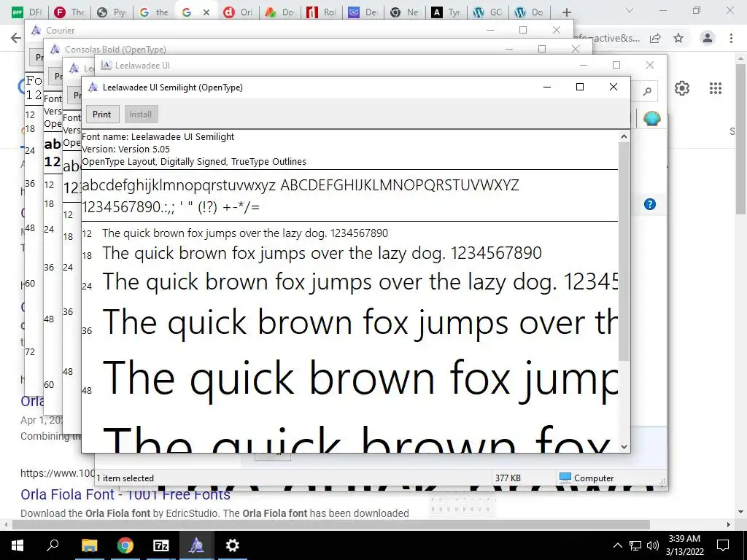Close the Leelawadee UI Semilight font viewer

click(x=614, y=87)
